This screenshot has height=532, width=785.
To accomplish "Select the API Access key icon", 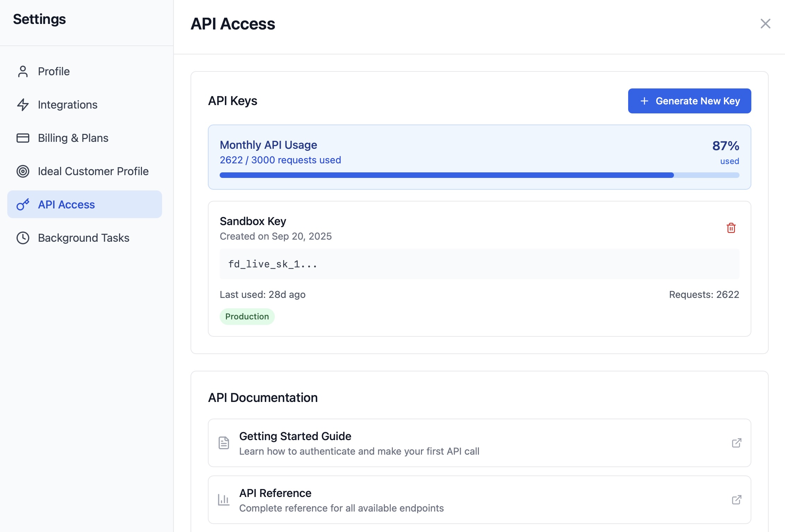I will click(x=23, y=204).
